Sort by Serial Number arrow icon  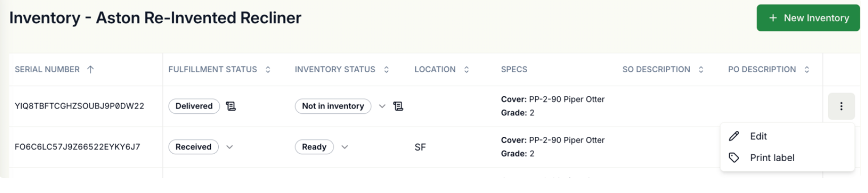90,70
